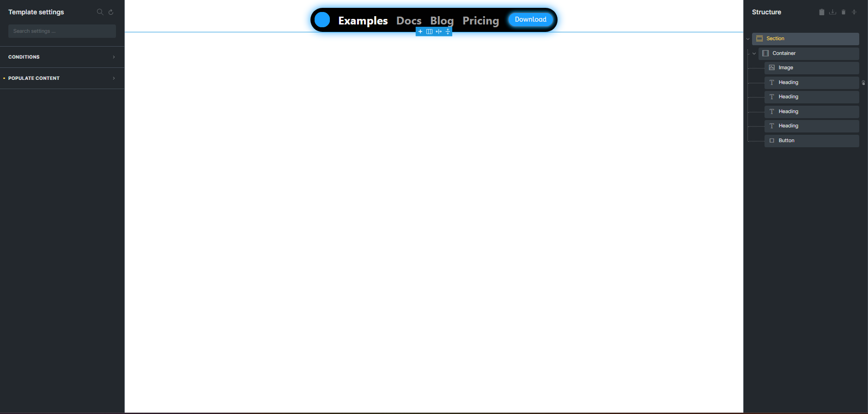Viewport: 868px width, 414px height.
Task: Click the Section element icon in Structure tree
Action: [759, 39]
